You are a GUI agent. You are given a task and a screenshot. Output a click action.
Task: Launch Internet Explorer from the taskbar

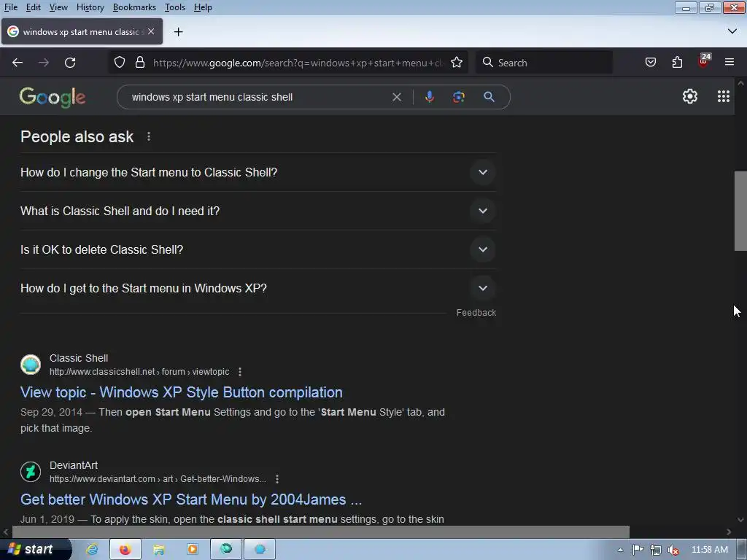[x=91, y=550]
